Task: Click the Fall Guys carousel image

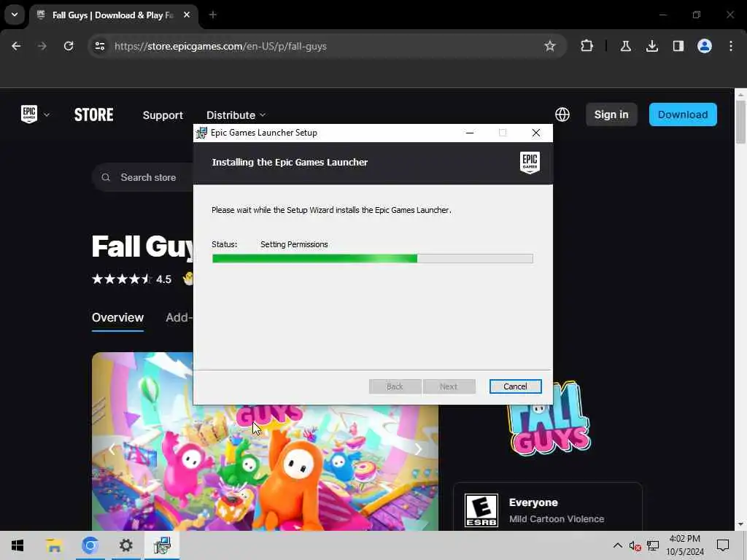Action: coord(265,468)
